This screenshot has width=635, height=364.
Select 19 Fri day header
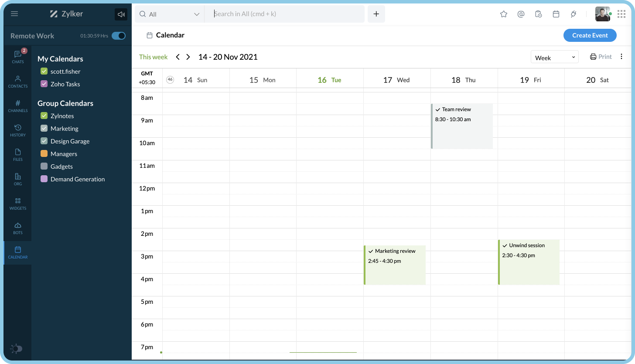(531, 80)
